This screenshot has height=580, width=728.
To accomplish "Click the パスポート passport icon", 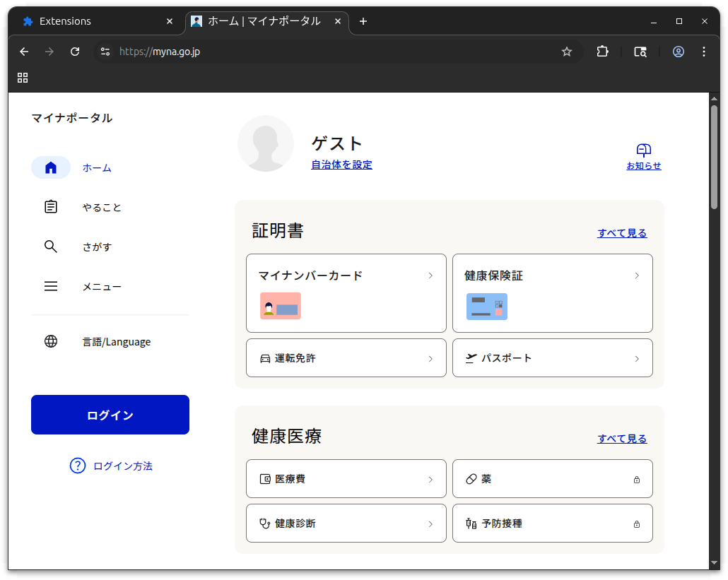I will [x=471, y=357].
